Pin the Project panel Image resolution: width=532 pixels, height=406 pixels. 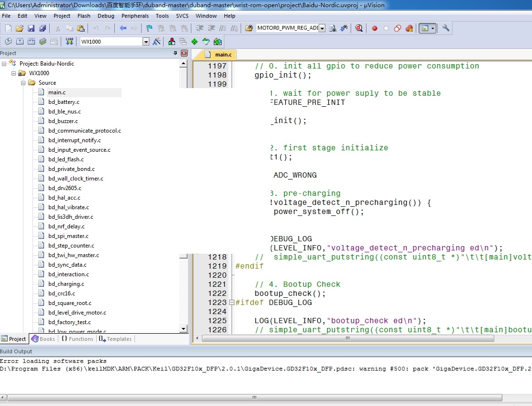[x=176, y=53]
